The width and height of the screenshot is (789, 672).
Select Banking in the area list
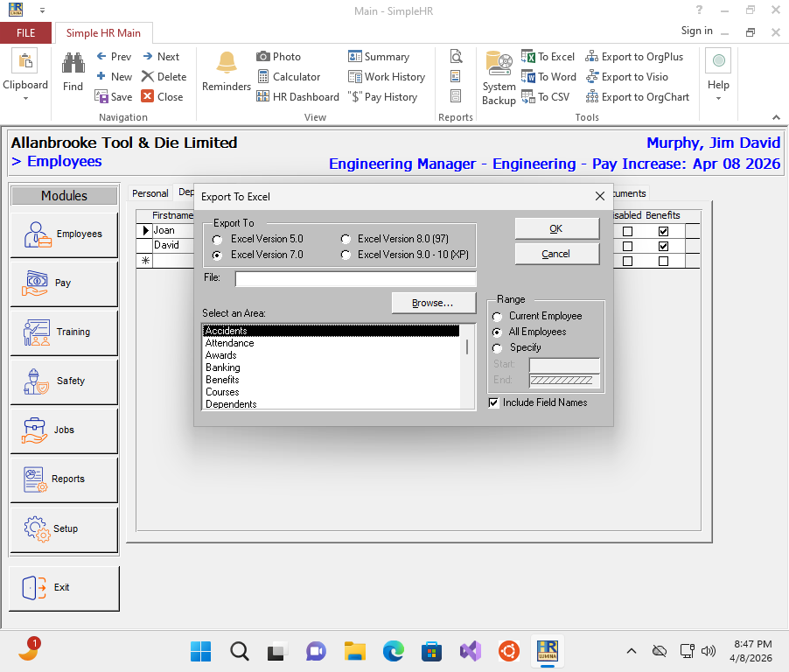click(331, 368)
